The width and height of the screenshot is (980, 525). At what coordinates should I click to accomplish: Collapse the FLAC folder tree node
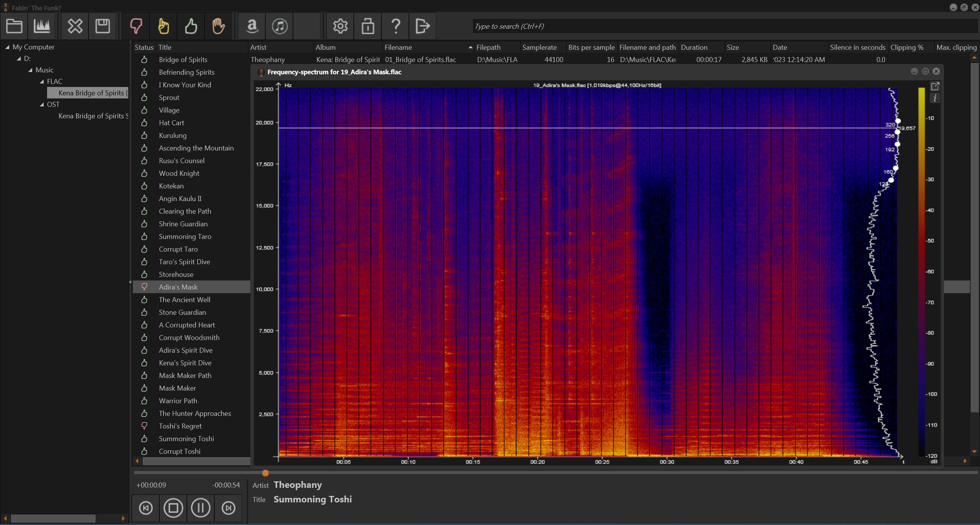click(x=42, y=82)
